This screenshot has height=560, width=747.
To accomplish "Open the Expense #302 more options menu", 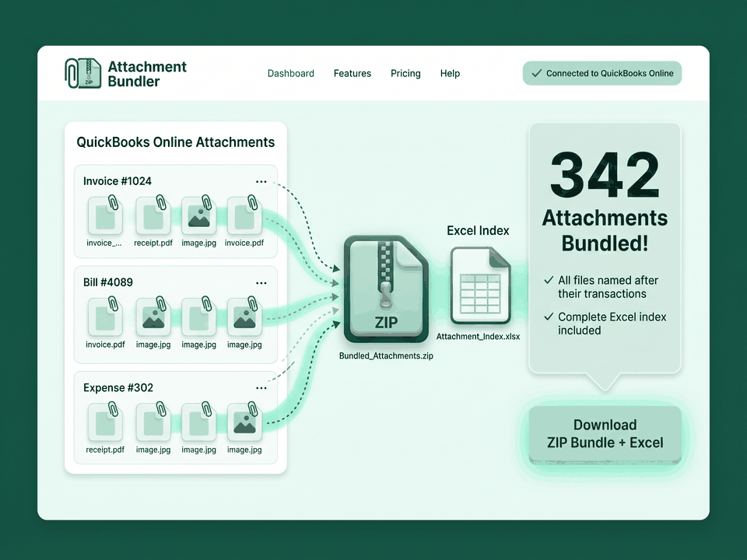I will tap(261, 388).
